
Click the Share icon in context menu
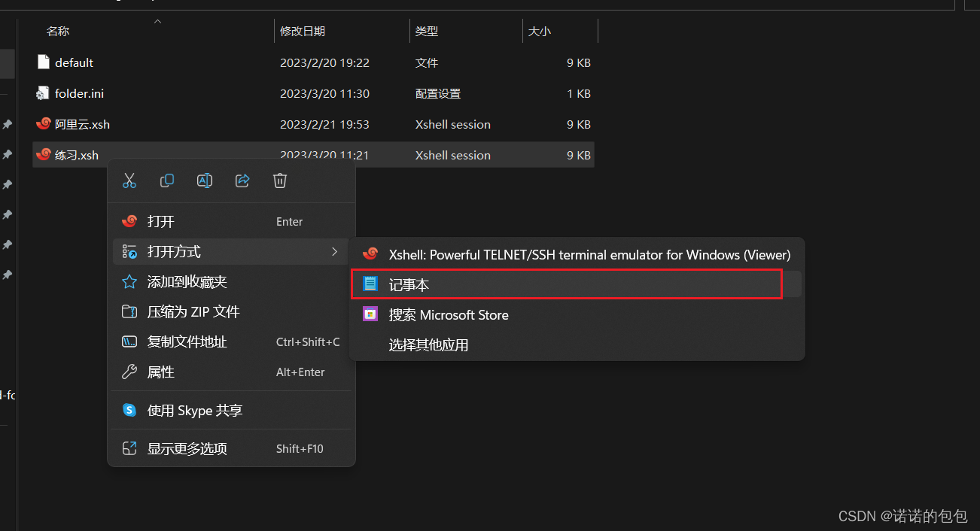coord(242,181)
